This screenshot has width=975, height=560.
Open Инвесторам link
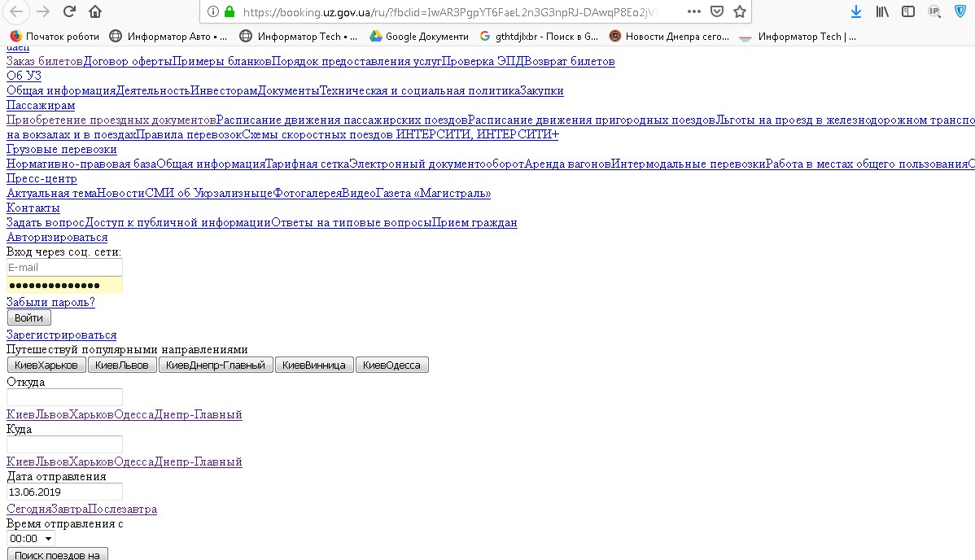pos(224,91)
